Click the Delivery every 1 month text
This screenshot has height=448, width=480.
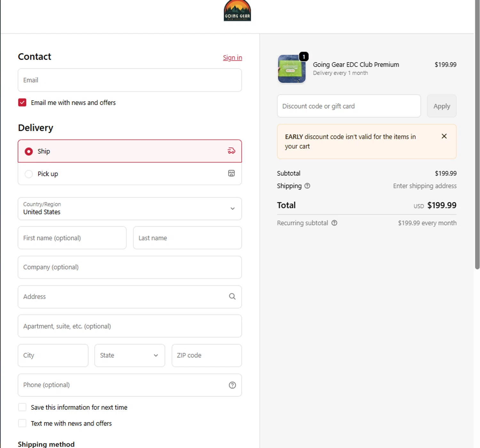pyautogui.click(x=340, y=73)
